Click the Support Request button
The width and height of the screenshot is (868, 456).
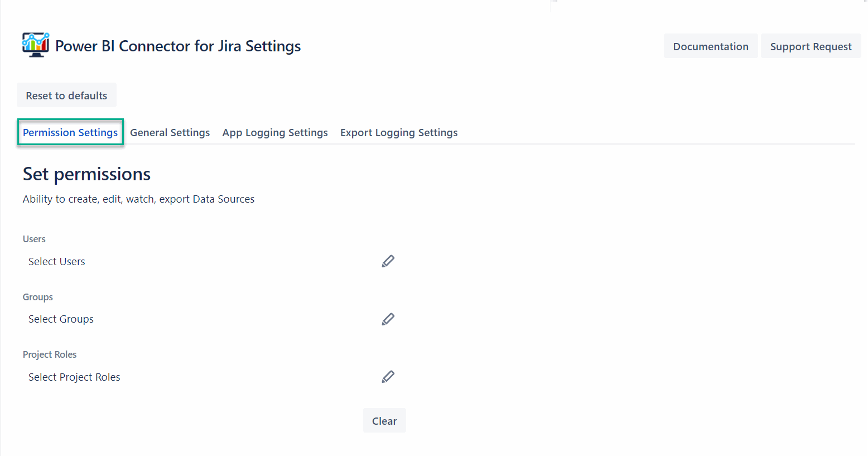(811, 46)
